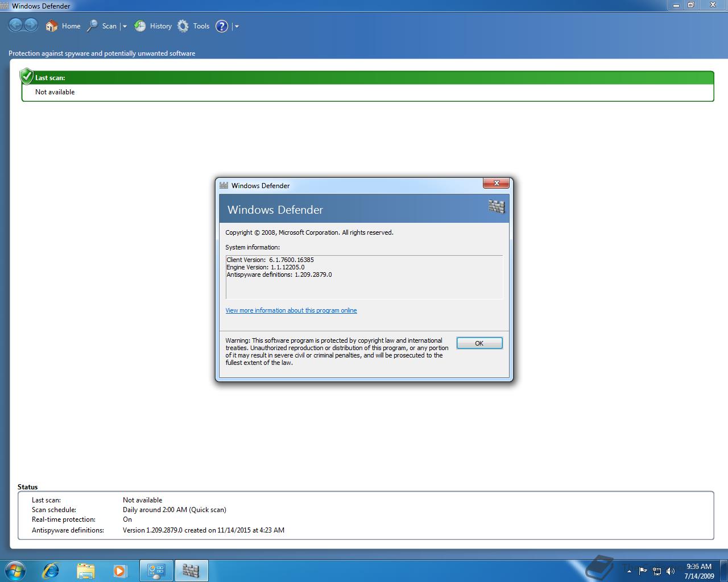Viewport: 728px width, 582px height.
Task: Open Windows Explorer folder on taskbar
Action: tap(85, 571)
